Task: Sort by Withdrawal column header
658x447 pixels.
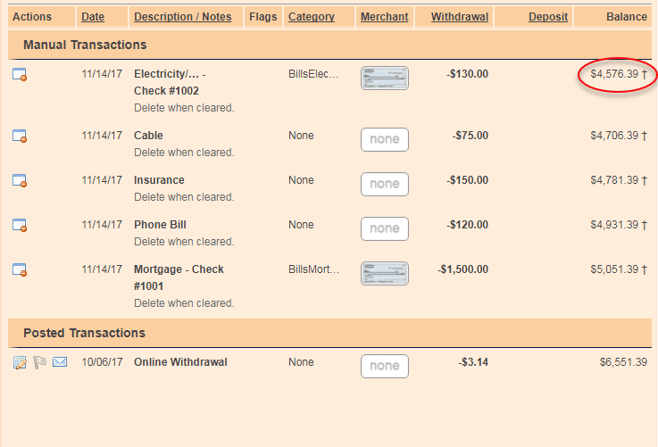Action: click(460, 17)
